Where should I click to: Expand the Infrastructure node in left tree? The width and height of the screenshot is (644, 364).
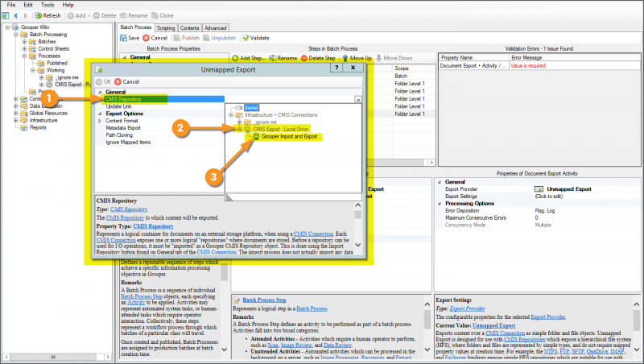click(x=16, y=120)
